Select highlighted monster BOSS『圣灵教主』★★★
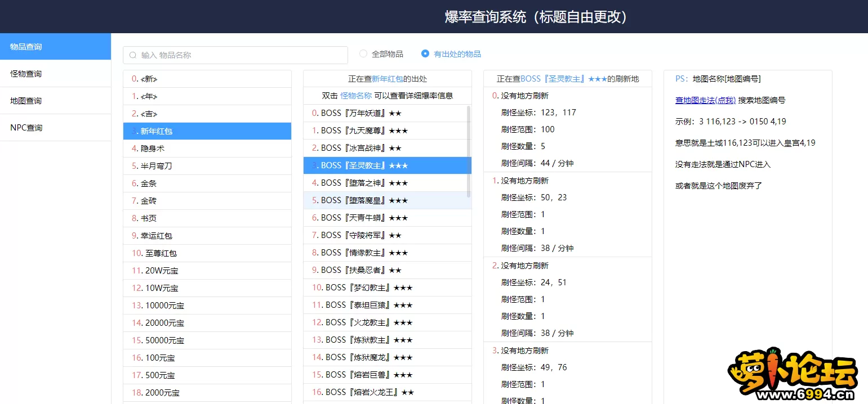Image resolution: width=868 pixels, height=404 pixels. coord(388,165)
